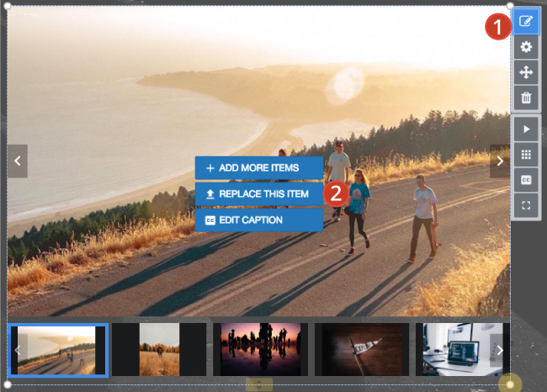Start the slideshow with the play icon
This screenshot has height=392, width=547.
(x=526, y=130)
